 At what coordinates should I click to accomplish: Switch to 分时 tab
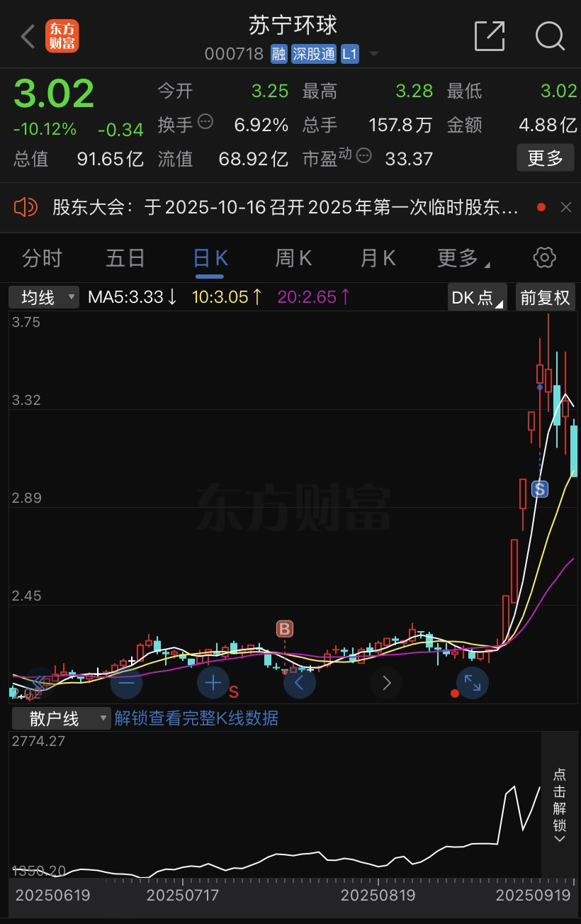(x=42, y=258)
